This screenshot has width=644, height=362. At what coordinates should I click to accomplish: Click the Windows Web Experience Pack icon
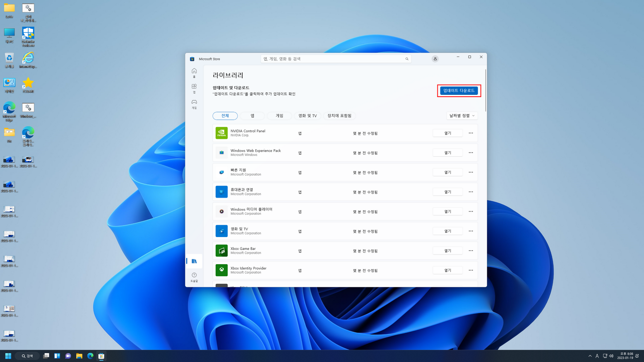221,153
